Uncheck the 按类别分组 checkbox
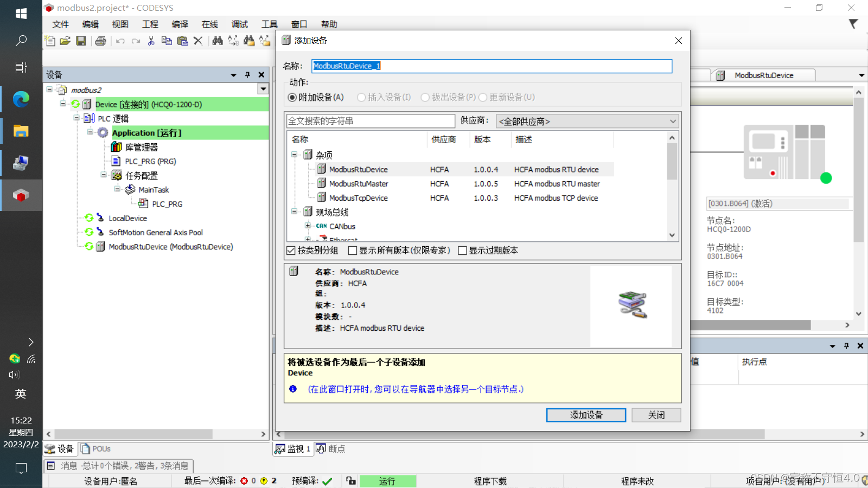The width and height of the screenshot is (868, 488). tap(291, 251)
